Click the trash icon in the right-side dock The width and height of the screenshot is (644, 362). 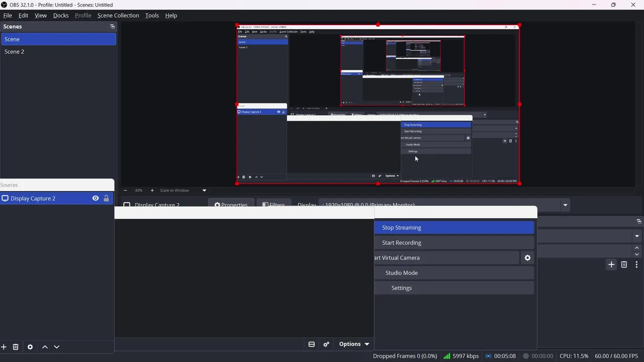[624, 264]
